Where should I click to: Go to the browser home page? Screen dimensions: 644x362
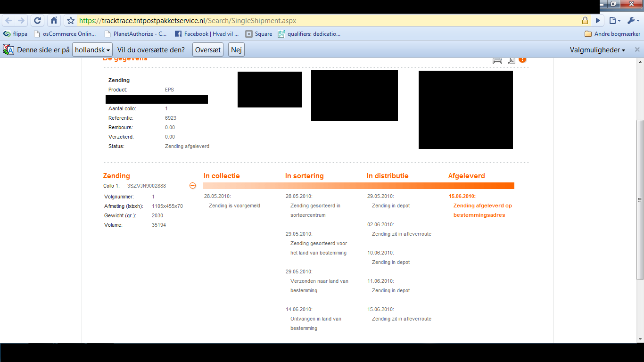tap(54, 21)
